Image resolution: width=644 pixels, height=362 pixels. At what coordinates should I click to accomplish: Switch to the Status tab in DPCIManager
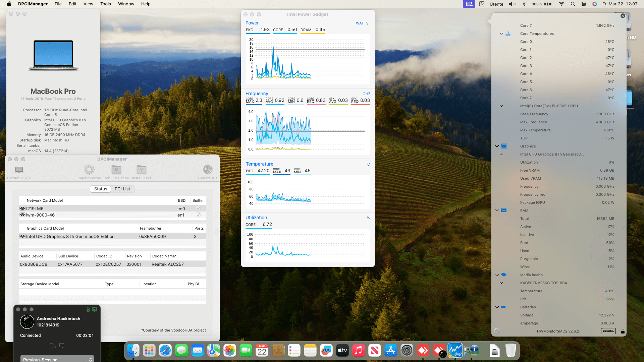tap(101, 189)
